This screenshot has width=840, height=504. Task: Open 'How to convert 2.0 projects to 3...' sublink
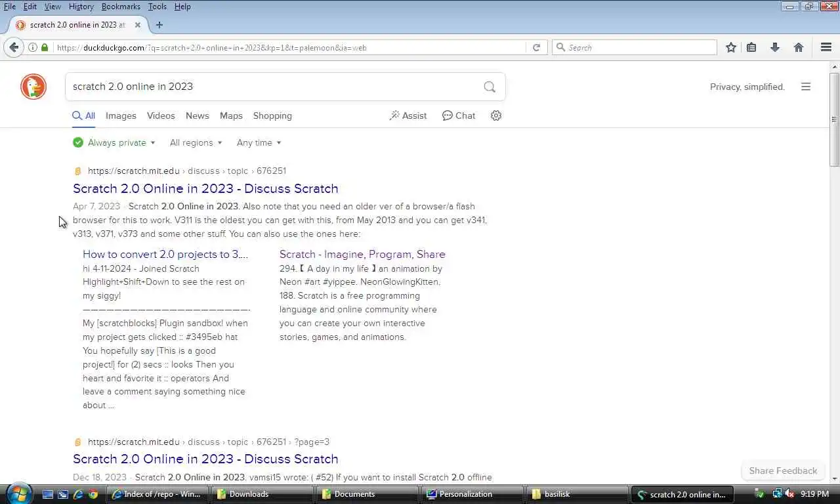point(165,254)
